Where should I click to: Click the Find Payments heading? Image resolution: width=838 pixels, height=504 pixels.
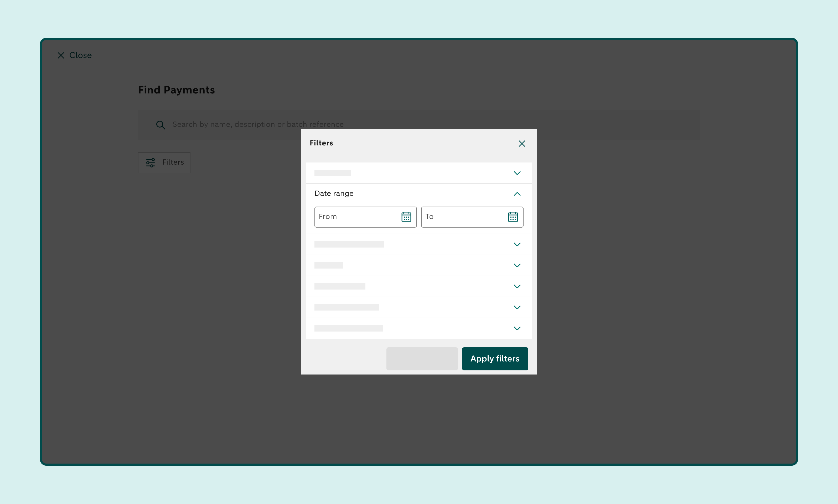click(176, 90)
